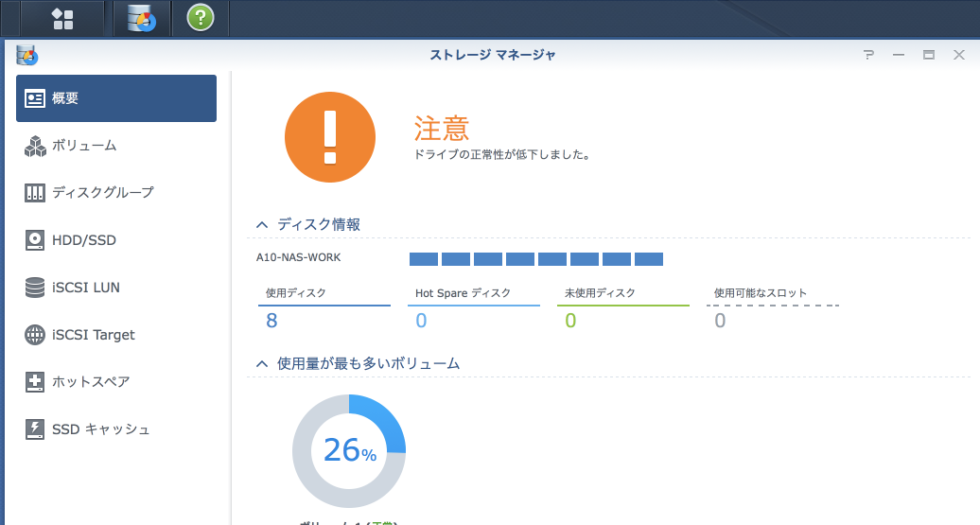
Task: Open the DSM main menu grid icon
Action: (62, 18)
